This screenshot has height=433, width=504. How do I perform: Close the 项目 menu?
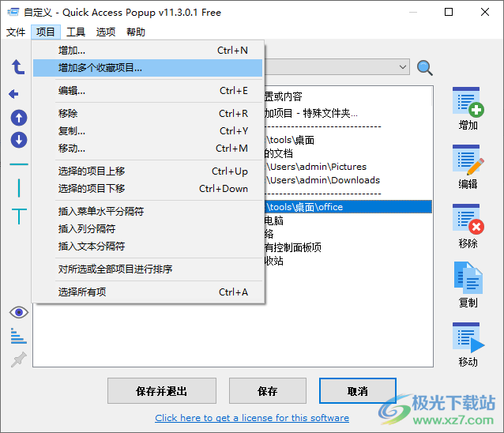(46, 32)
